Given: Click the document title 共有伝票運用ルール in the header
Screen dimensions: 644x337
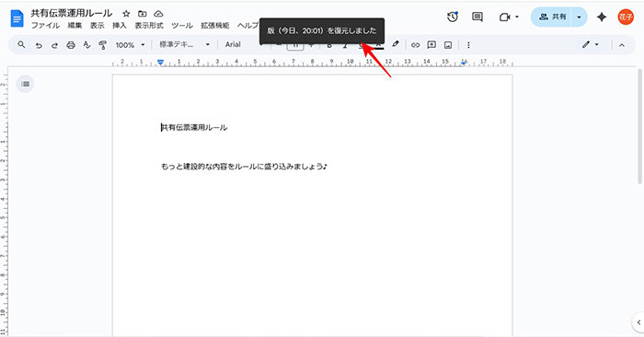Looking at the screenshot, I should click(72, 13).
